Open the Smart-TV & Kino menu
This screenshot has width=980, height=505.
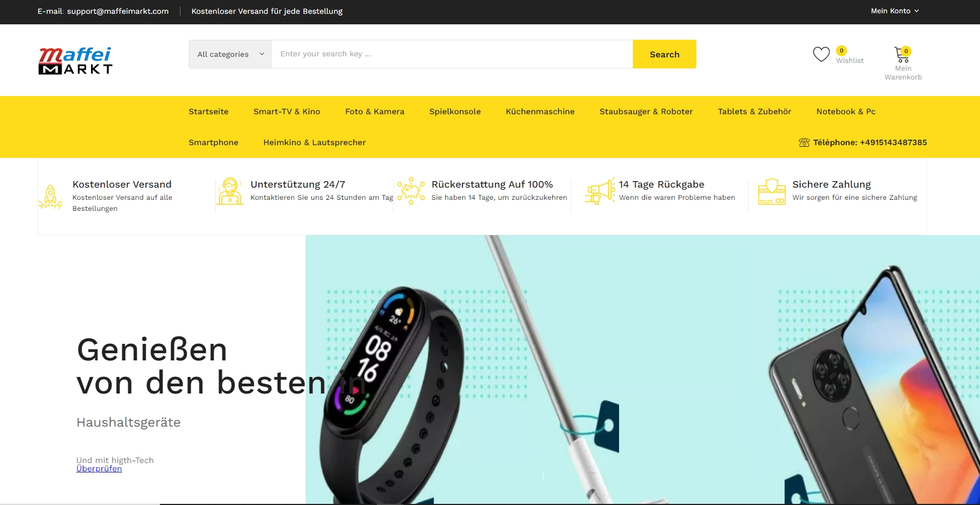287,111
